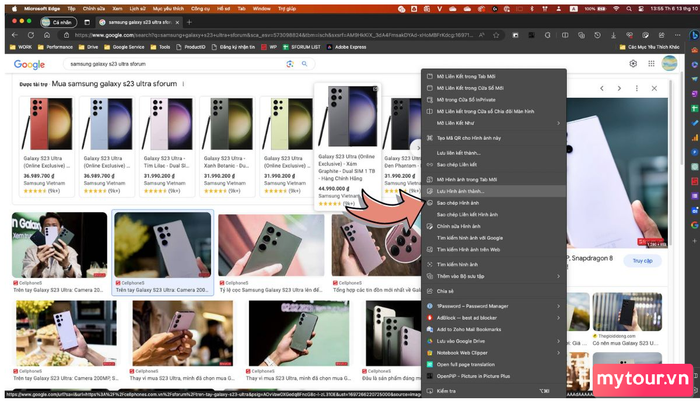Open the preview panel's three-dot options
700x405 pixels.
click(x=637, y=88)
